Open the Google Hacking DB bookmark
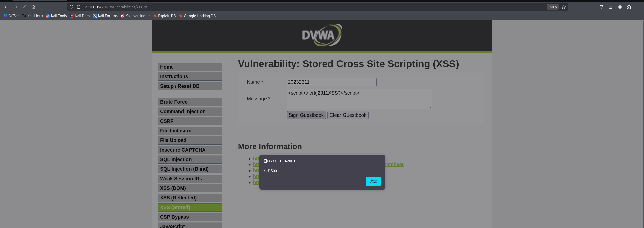The image size is (644, 228). (x=197, y=16)
